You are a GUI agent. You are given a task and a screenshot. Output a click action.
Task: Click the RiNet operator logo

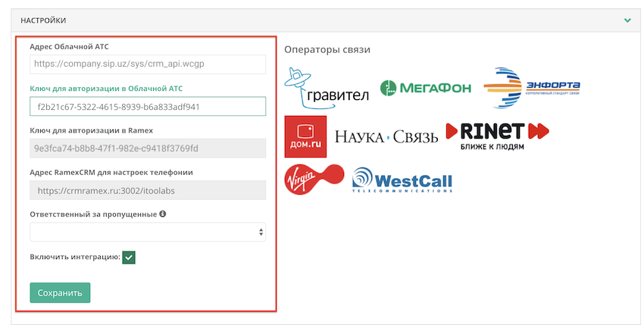[x=497, y=136]
